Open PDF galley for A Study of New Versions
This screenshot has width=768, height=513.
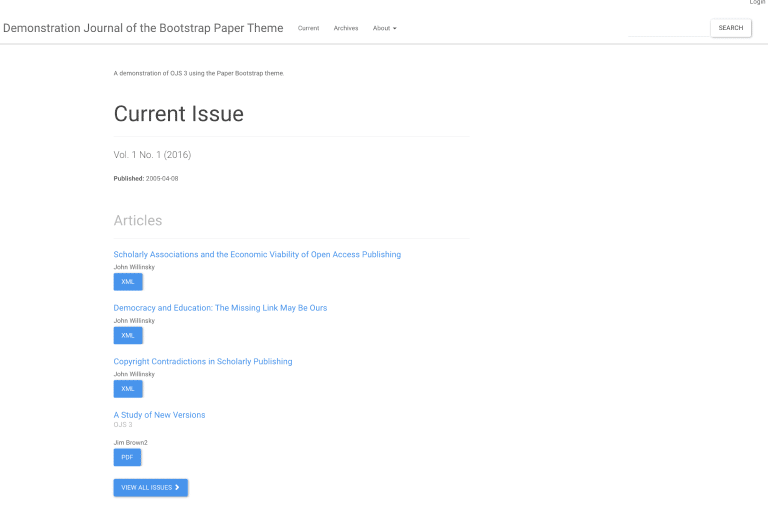(x=127, y=457)
